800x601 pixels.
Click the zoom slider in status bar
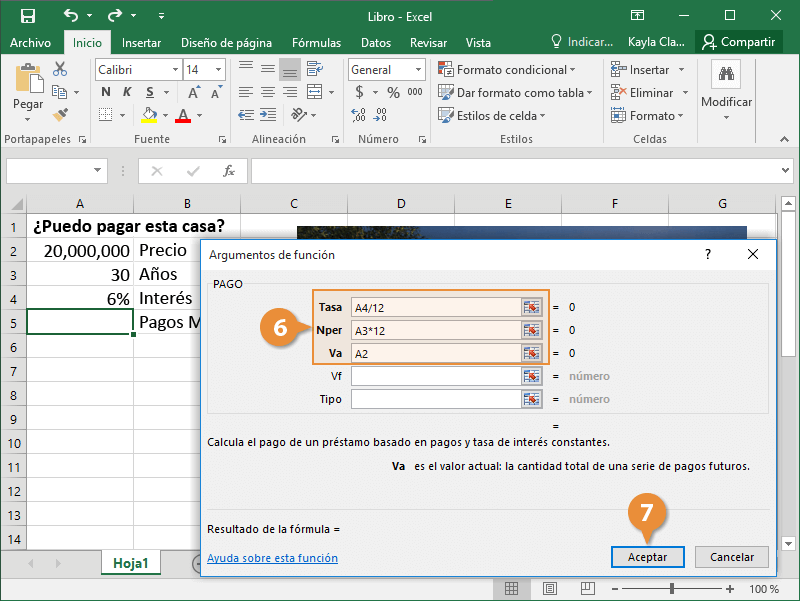coord(672,589)
